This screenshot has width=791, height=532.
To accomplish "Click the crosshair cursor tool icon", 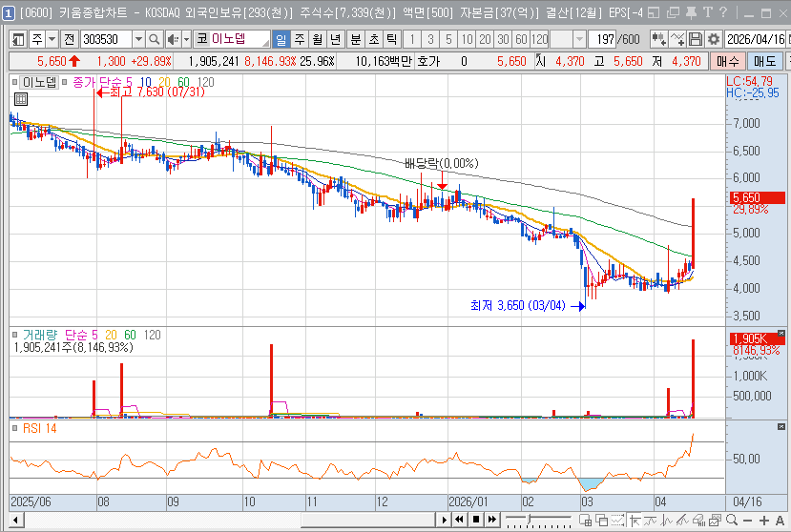I will pyautogui.click(x=635, y=520).
